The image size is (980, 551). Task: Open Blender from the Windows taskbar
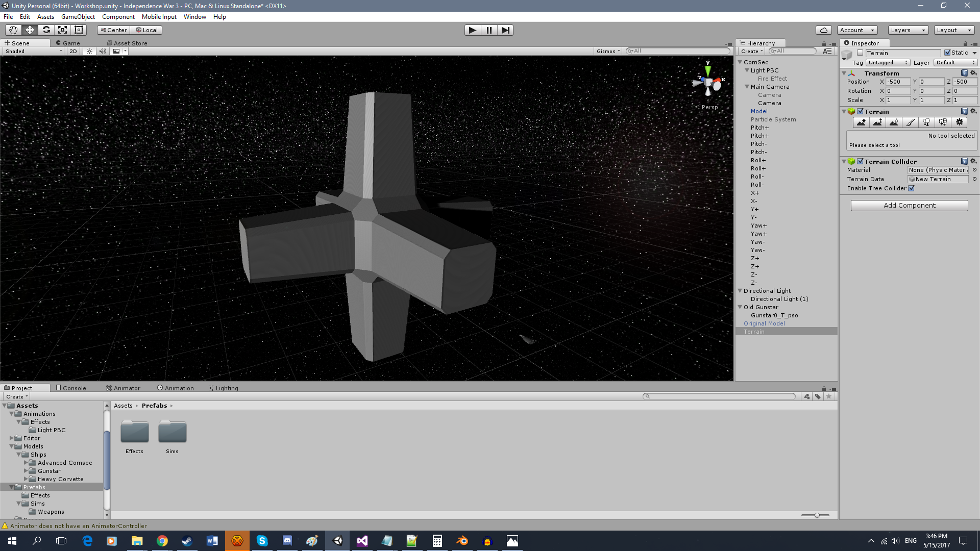pos(462,541)
